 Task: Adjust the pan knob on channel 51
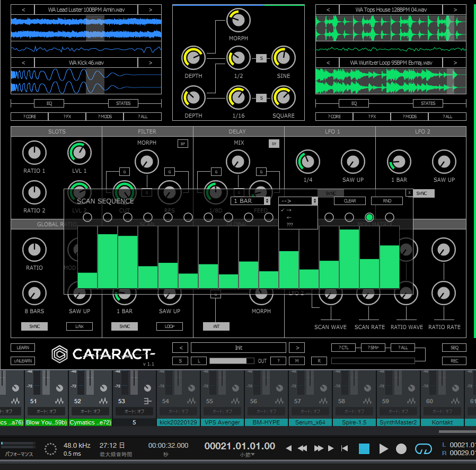59,388
